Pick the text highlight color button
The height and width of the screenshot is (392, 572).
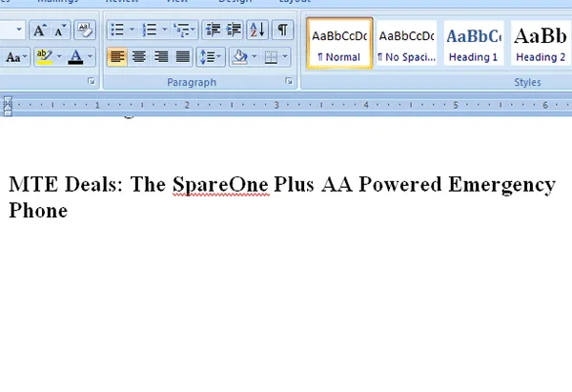43,57
